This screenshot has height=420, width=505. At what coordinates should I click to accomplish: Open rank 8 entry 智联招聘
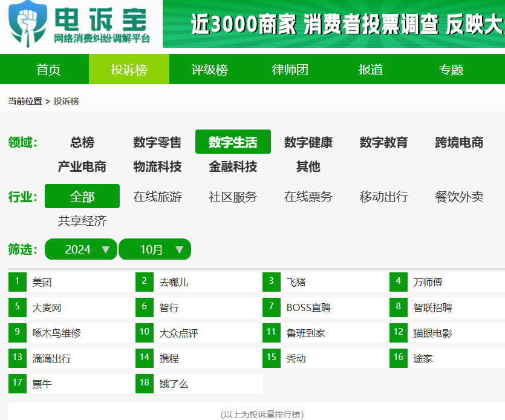(x=432, y=308)
